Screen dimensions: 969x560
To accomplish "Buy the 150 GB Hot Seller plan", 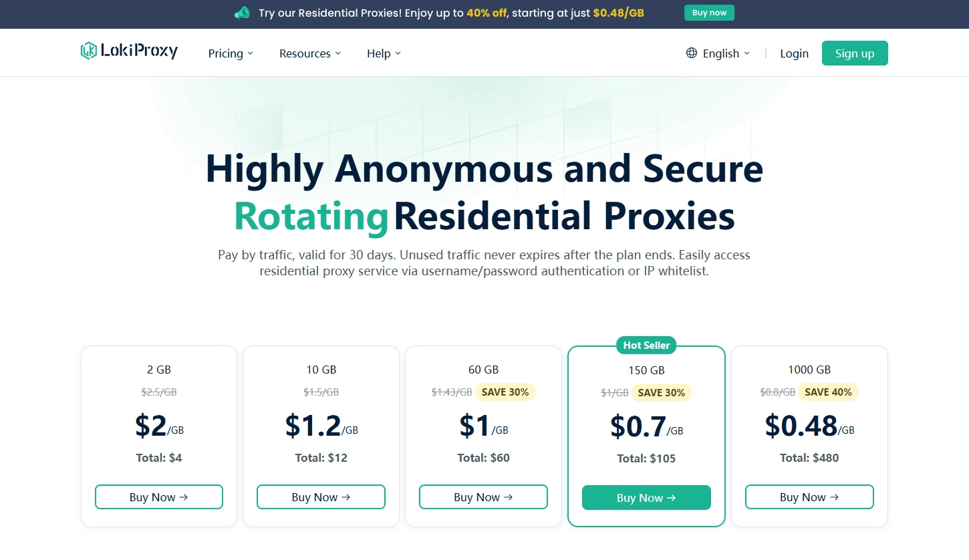I will pyautogui.click(x=646, y=498).
